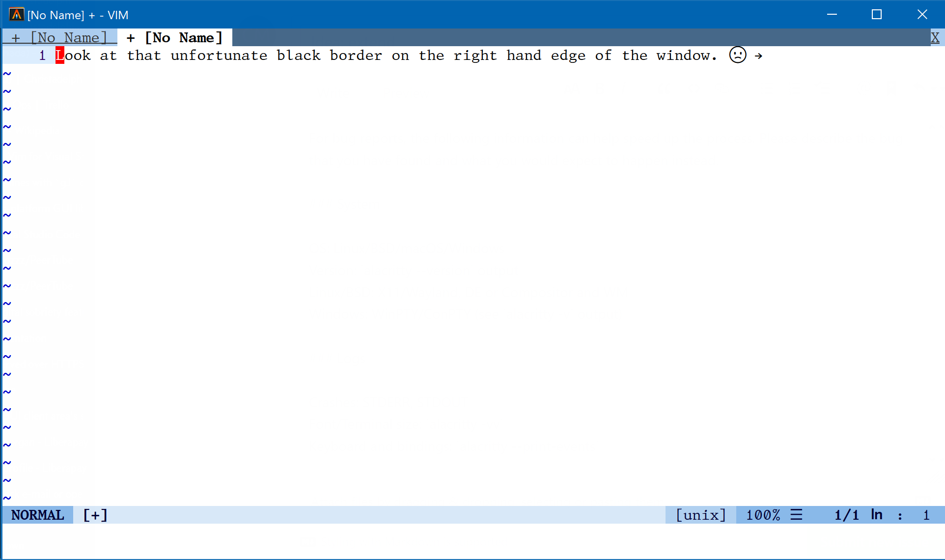Minimize the VIM window

tap(832, 15)
